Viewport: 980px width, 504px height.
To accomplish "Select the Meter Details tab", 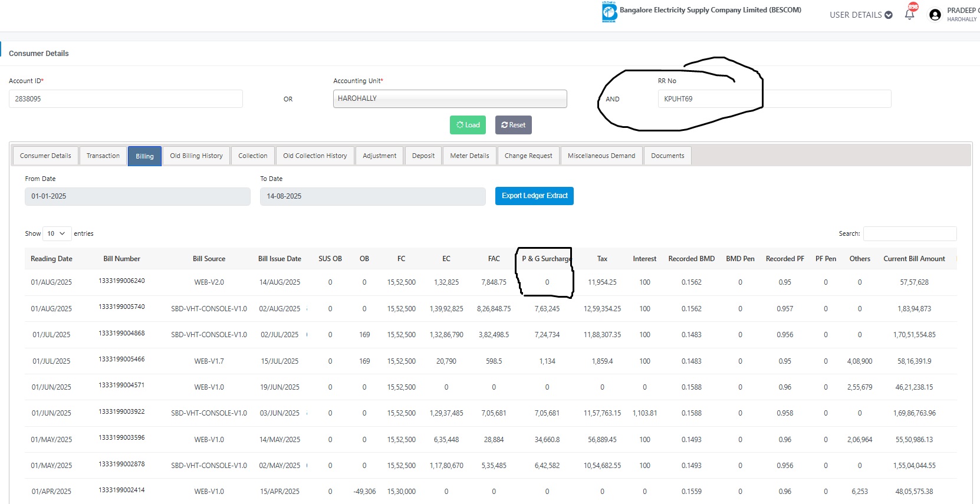I will (x=469, y=156).
